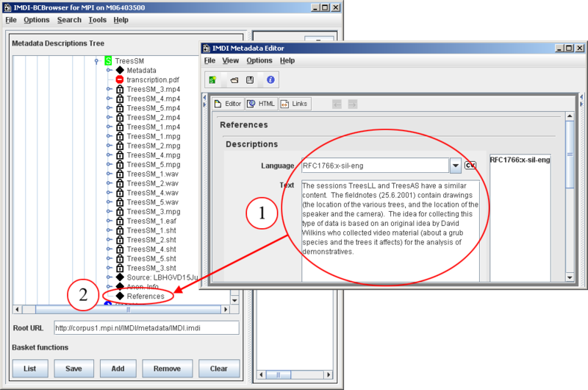Click the lock icon of TreesSM_1.mpg

point(120,136)
